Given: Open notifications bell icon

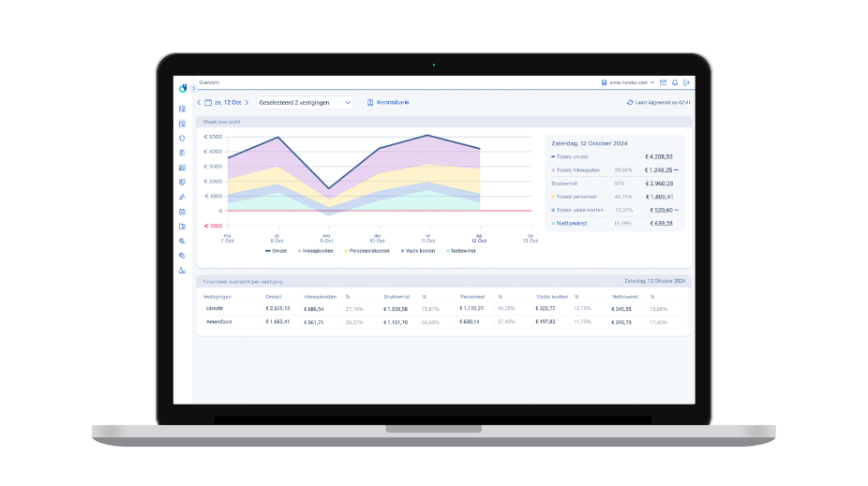Looking at the screenshot, I should pyautogui.click(x=675, y=82).
